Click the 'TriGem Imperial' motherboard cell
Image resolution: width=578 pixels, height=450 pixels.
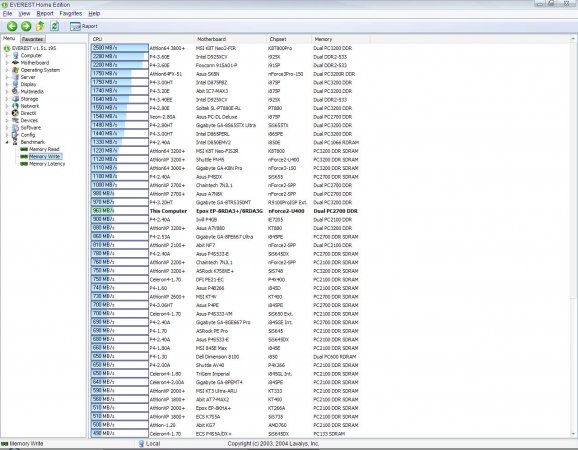(213, 374)
